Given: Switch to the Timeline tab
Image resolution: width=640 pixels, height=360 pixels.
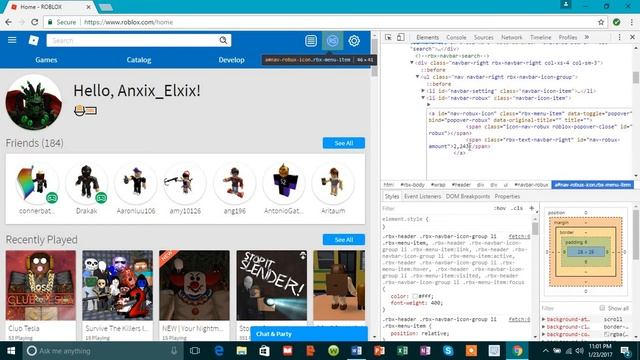Looking at the screenshot, I should (540, 37).
